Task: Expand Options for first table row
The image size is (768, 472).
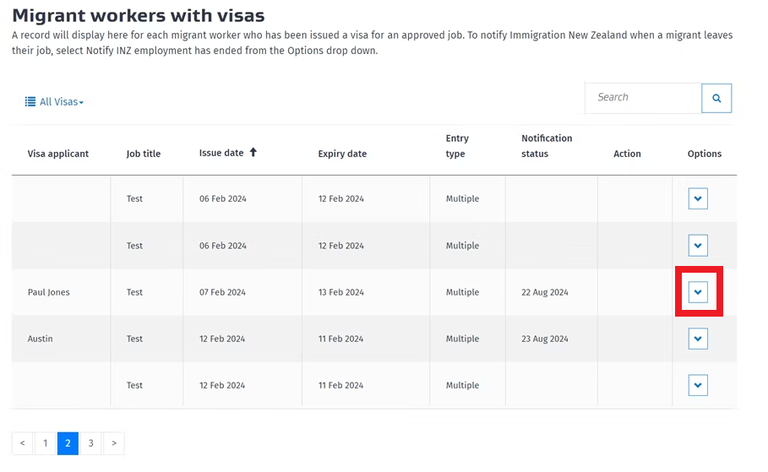Action: [698, 199]
